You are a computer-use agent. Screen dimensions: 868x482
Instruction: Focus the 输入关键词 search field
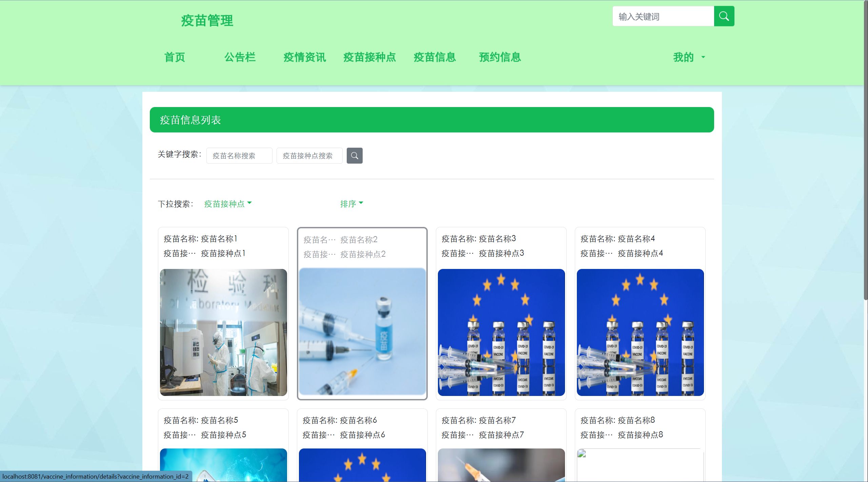pos(663,16)
